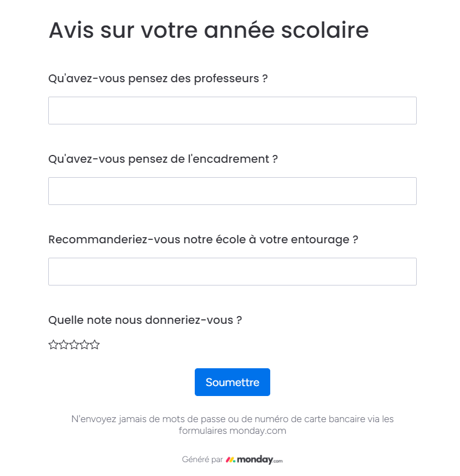Select the second rating star
The width and height of the screenshot is (460, 476).
click(64, 344)
